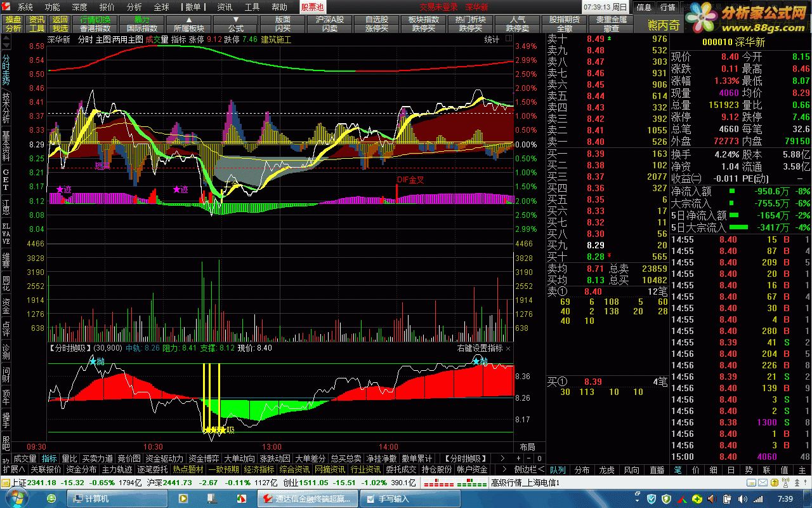Select the 大单动向 indicator tab
The image size is (812, 508).
pyautogui.click(x=240, y=458)
